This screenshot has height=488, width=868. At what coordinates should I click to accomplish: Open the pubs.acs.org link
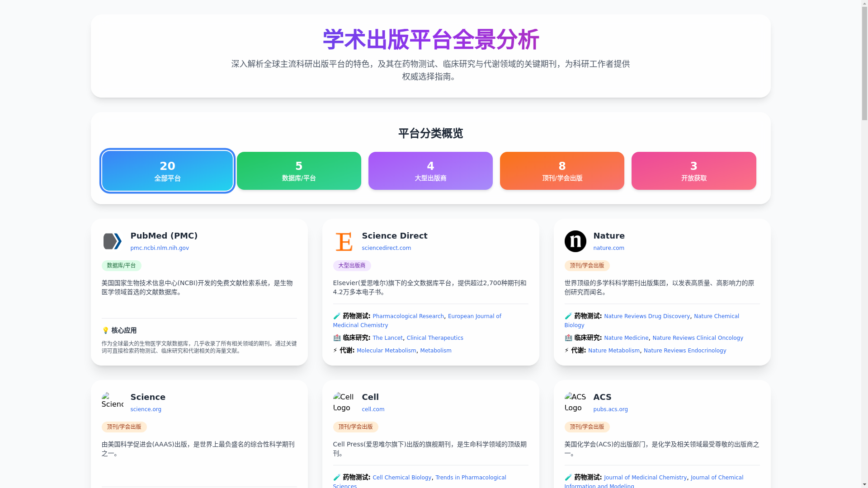point(610,409)
